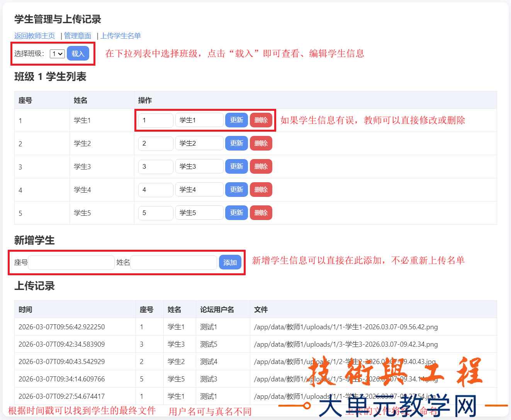The width and height of the screenshot is (511, 420).
Task: Update student 学生4's information
Action: (x=236, y=189)
